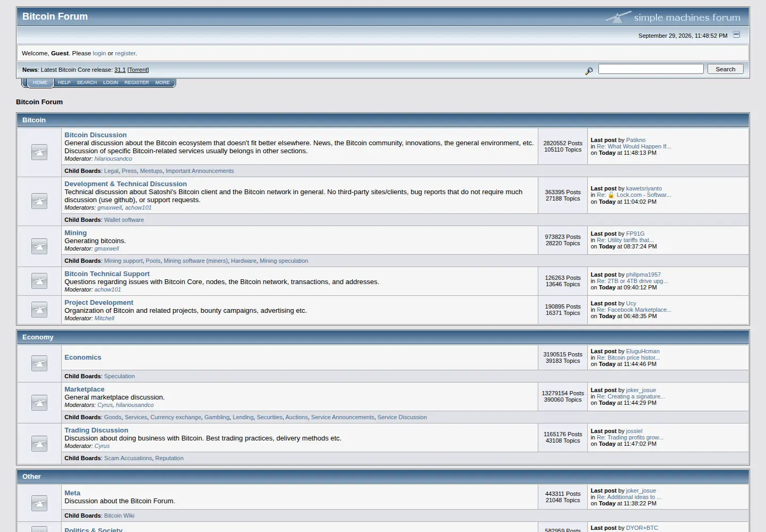
Task: Open the LOGIN menu item
Action: pyautogui.click(x=111, y=82)
